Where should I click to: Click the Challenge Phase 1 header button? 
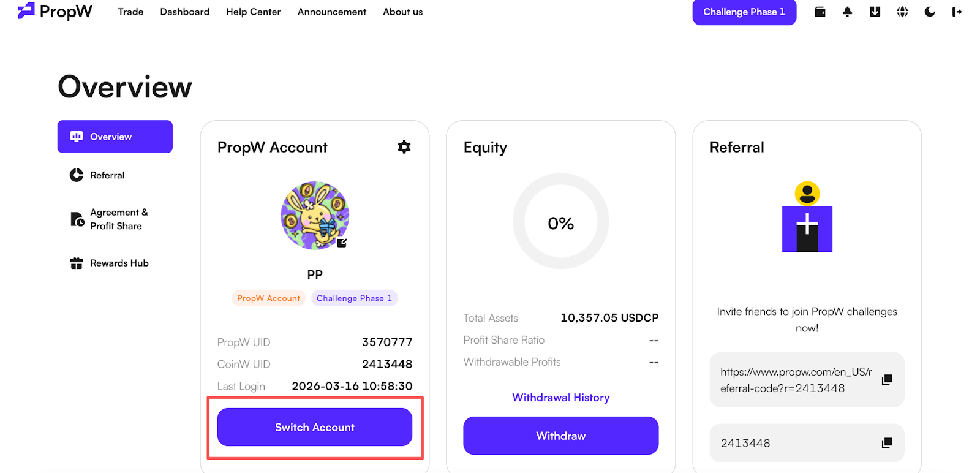point(744,12)
